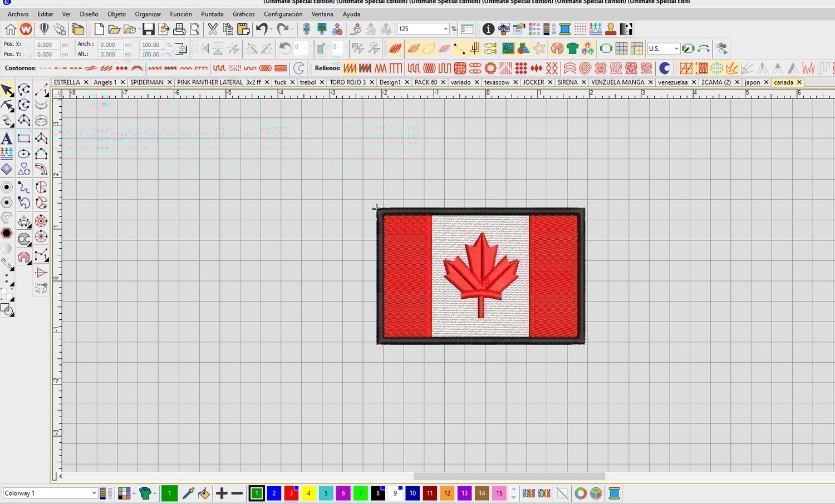Screen dimensions: 835x504
Task: Open the Redo history arrow
Action: click(x=293, y=29)
